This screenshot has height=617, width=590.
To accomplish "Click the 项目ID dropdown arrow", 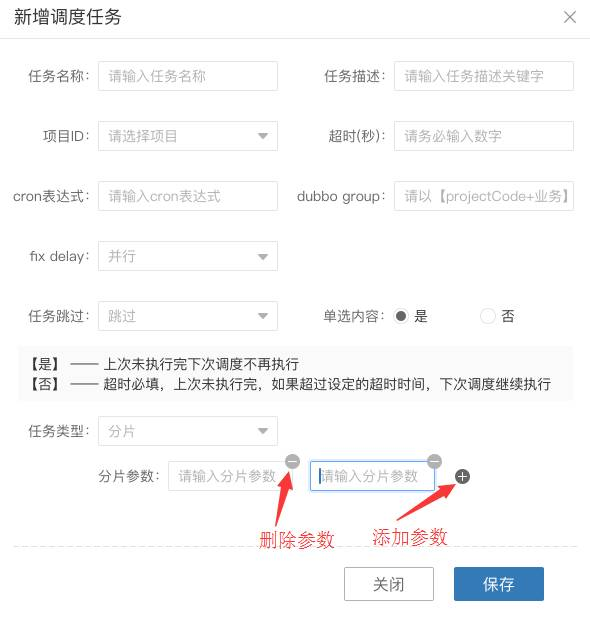I will [x=263, y=136].
